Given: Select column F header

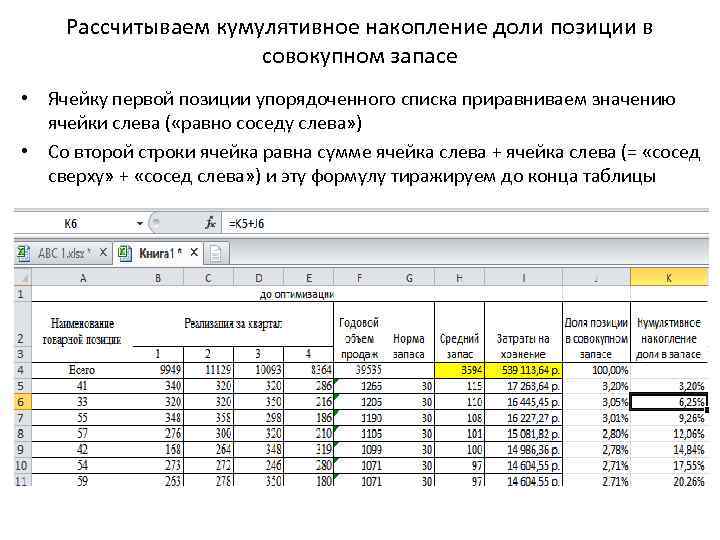Looking at the screenshot, I should point(359,278).
